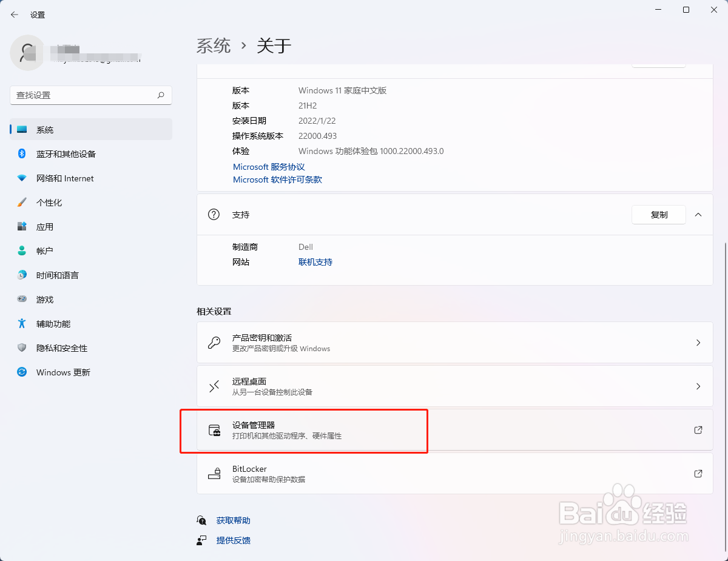
Task: Click the system monitor icon
Action: (22, 130)
